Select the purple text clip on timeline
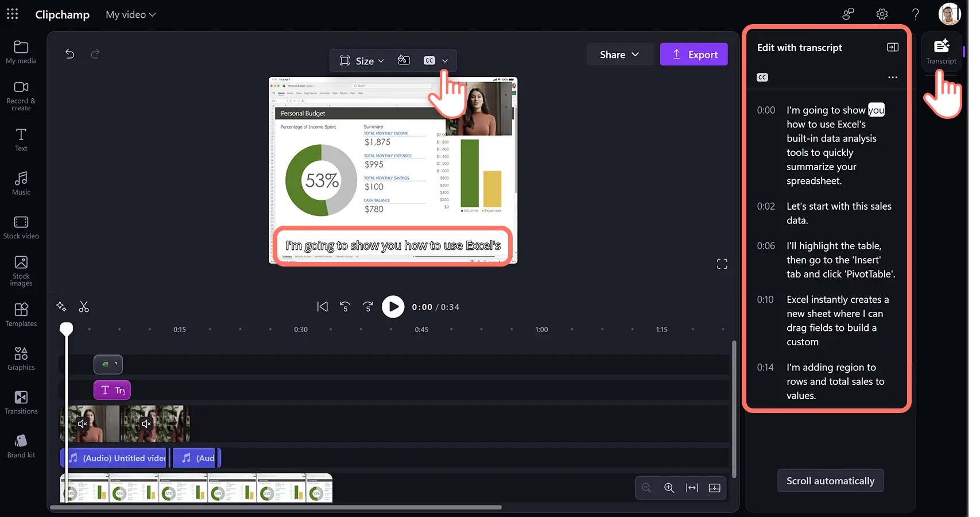This screenshot has height=517, width=980. [112, 390]
